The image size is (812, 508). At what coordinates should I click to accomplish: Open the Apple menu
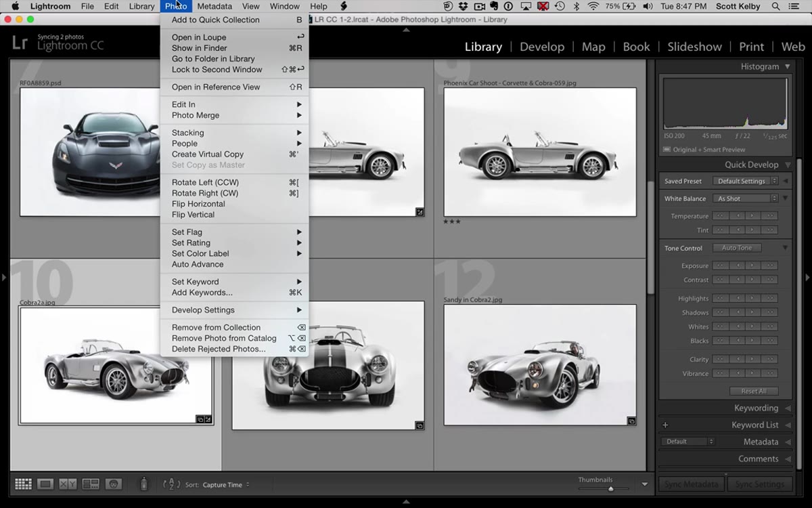tap(15, 6)
